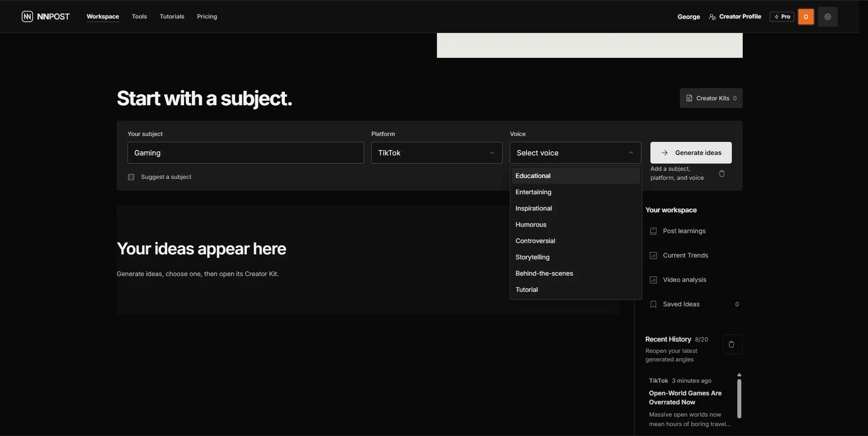Viewport: 868px width, 436px height.
Task: Open the Tools nav item
Action: click(x=139, y=17)
